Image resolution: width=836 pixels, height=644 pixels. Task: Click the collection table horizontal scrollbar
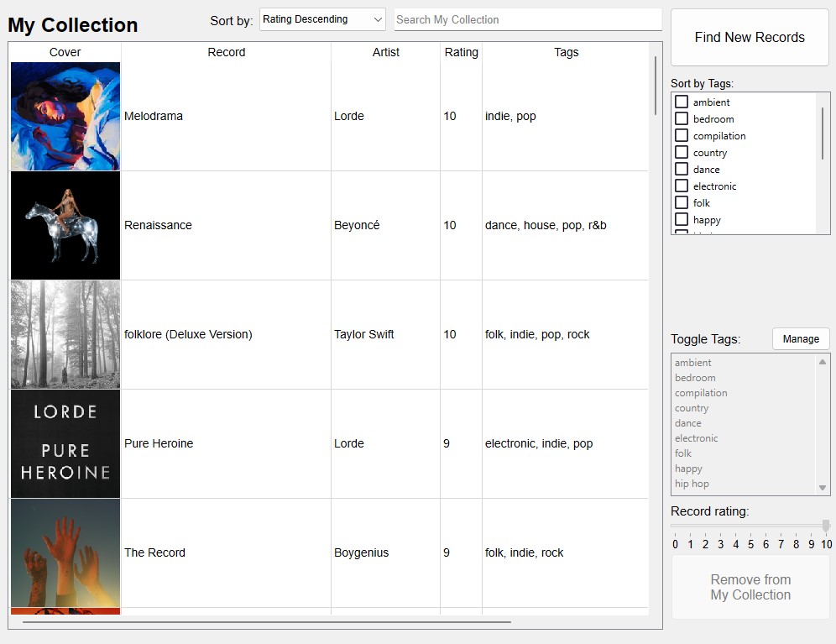pyautogui.click(x=267, y=621)
